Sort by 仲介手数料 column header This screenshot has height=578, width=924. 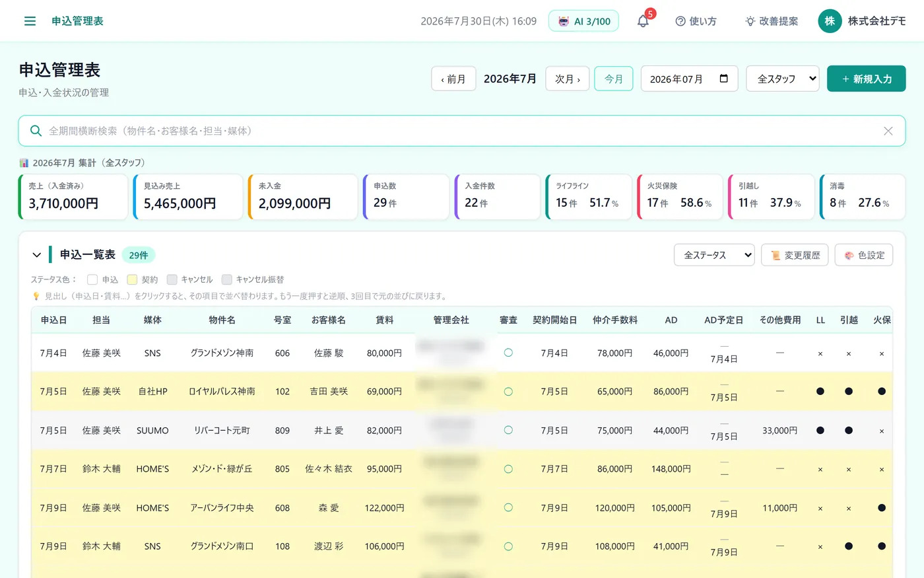click(x=615, y=320)
